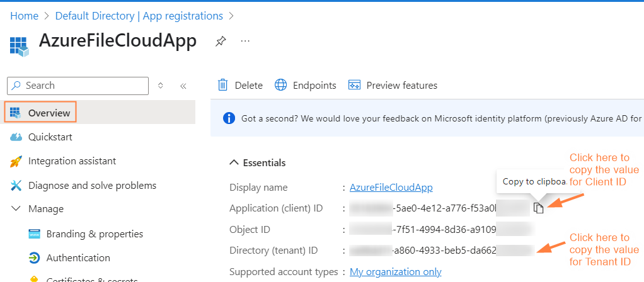Screen dimensions: 644x282
Task: Open Default Directory App registrations breadcrumb
Action: [139, 16]
